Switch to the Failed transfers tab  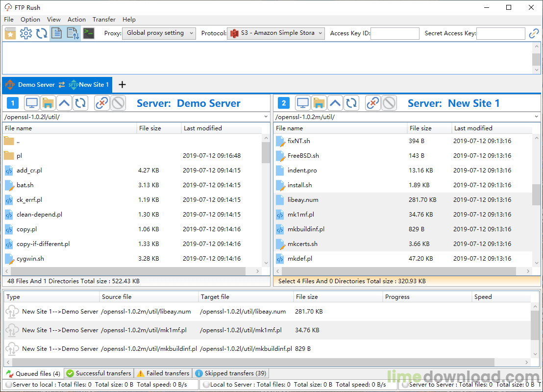click(163, 373)
